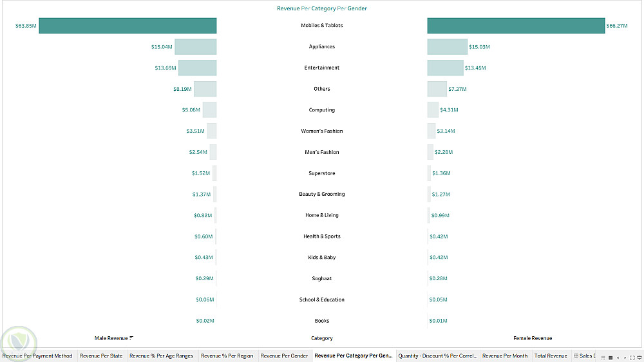This screenshot has height=362, width=644.
Task: Switch to the Revenue Per Payment Method tab
Action: point(37,356)
